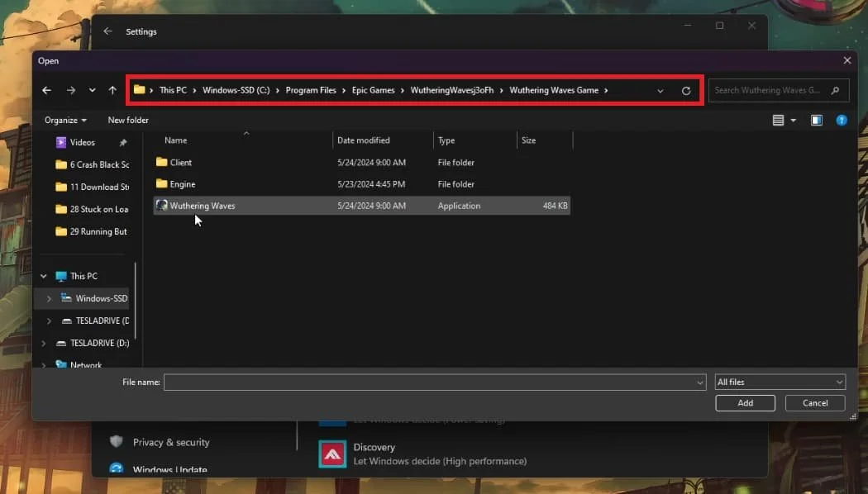Select Wuthering Waves application file
The width and height of the screenshot is (868, 494).
362,206
